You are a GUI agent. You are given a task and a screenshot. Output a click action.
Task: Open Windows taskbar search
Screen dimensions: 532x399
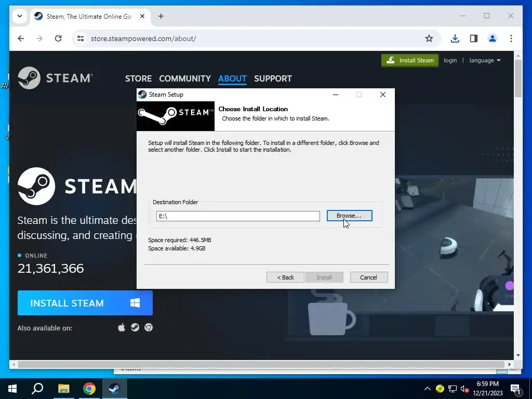pos(37,389)
